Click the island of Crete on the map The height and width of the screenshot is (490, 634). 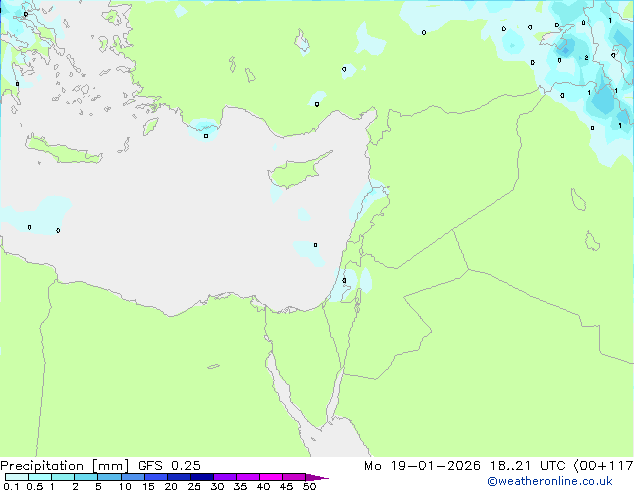point(63,150)
